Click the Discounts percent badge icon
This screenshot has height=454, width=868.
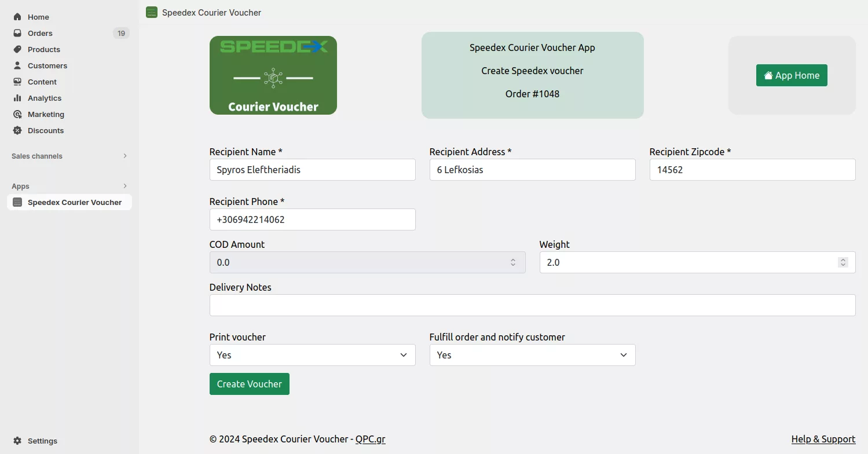17,130
